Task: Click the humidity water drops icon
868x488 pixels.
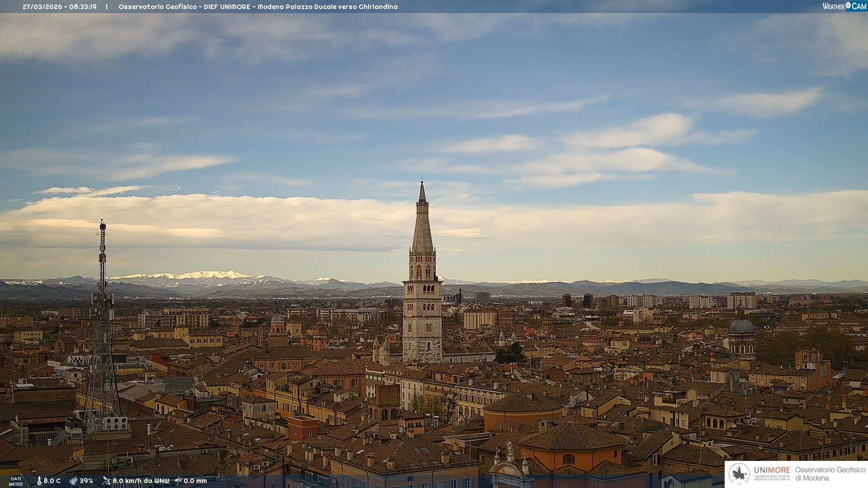Action: point(73,481)
